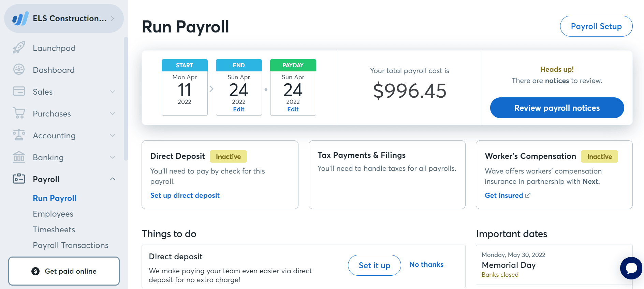Click the Memorial Day important date entry
The width and height of the screenshot is (644, 289).
point(554,265)
